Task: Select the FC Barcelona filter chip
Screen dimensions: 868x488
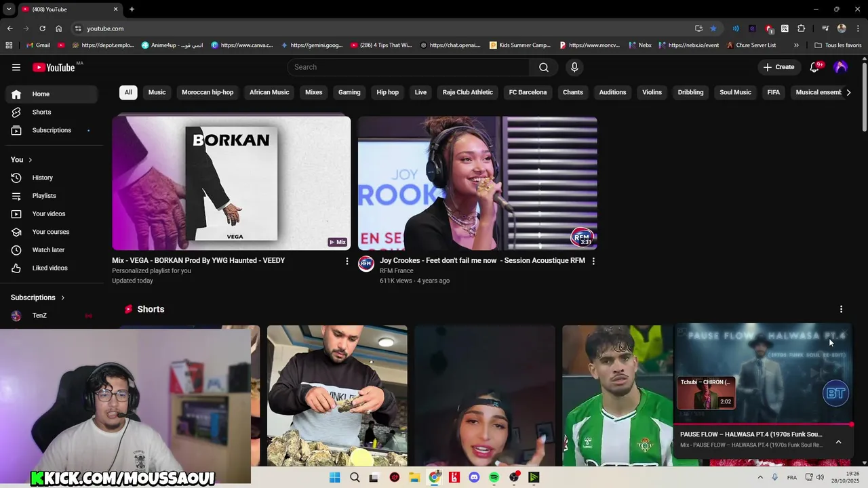Action: click(528, 92)
